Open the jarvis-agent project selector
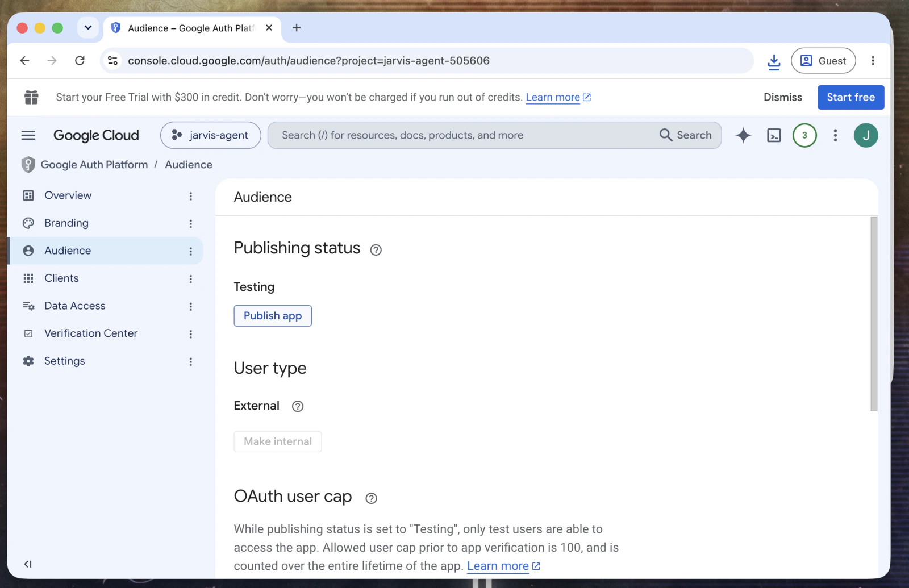Image resolution: width=909 pixels, height=588 pixels. point(211,135)
